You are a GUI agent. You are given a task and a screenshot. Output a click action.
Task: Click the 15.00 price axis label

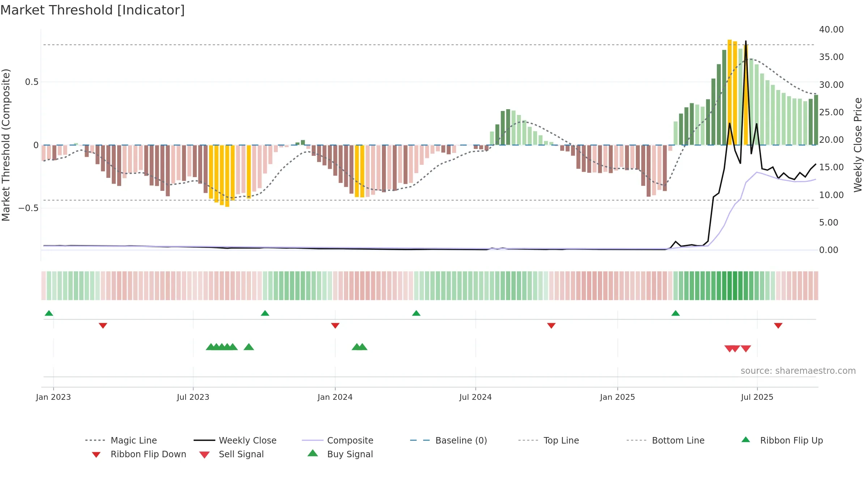[831, 167]
